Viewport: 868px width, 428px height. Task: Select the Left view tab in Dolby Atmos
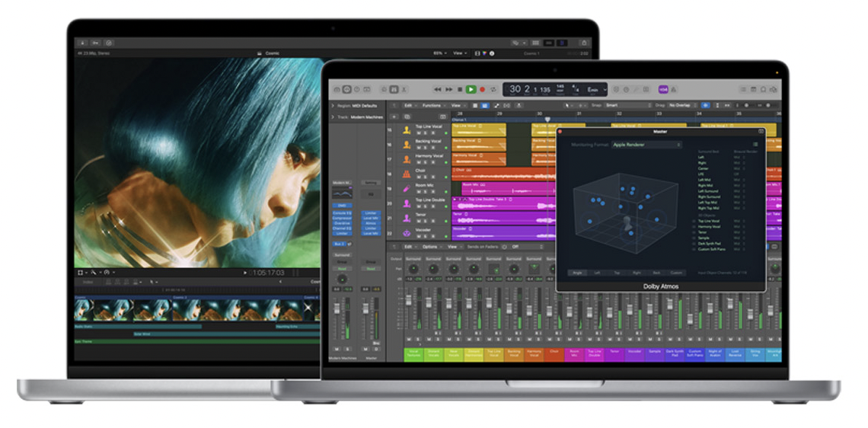pyautogui.click(x=597, y=273)
